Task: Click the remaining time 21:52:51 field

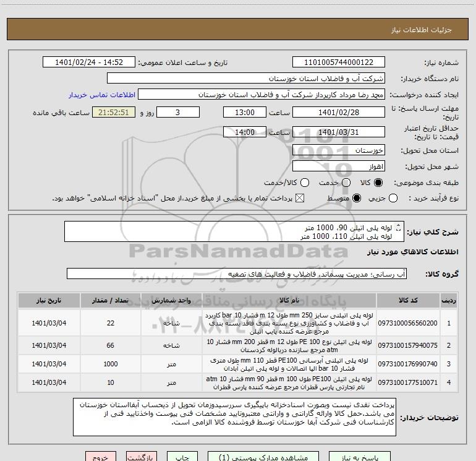Action: tap(114, 112)
